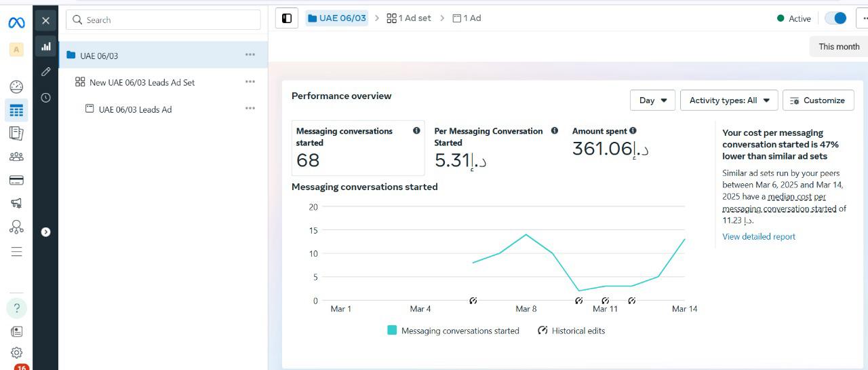Open the news feed icon above settings
The image size is (868, 370).
point(17,331)
